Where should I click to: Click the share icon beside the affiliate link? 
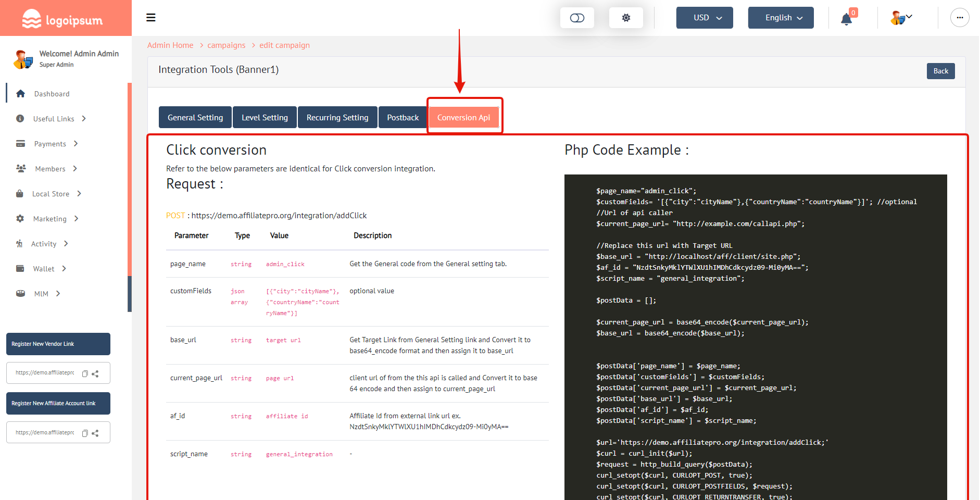click(x=95, y=432)
